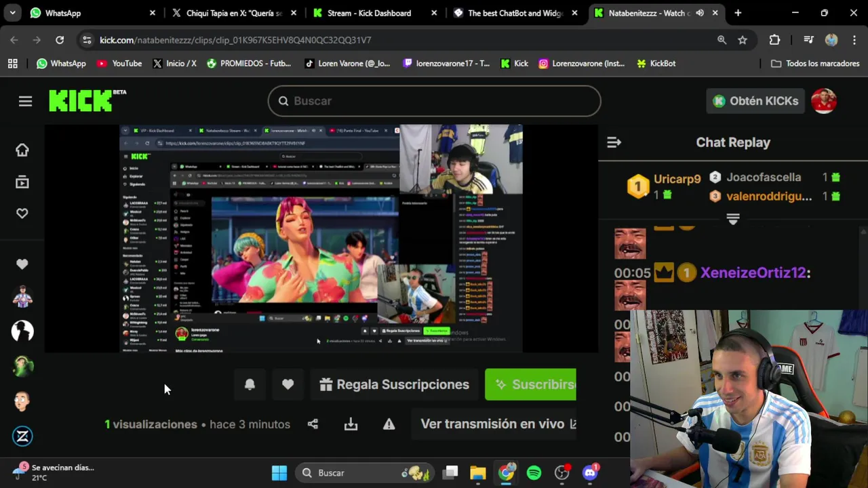This screenshot has height=488, width=868.
Task: Open media controls icon in Chrome toolbar
Action: coord(808,40)
